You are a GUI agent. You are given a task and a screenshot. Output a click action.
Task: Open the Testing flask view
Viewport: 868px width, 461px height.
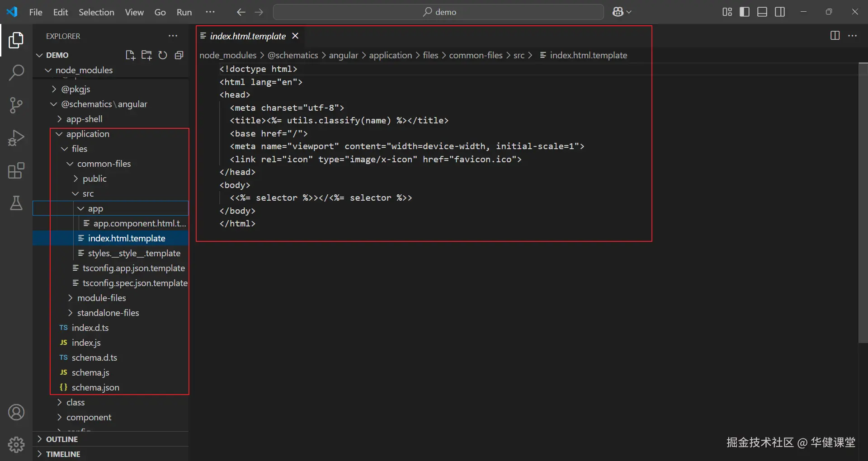click(16, 203)
